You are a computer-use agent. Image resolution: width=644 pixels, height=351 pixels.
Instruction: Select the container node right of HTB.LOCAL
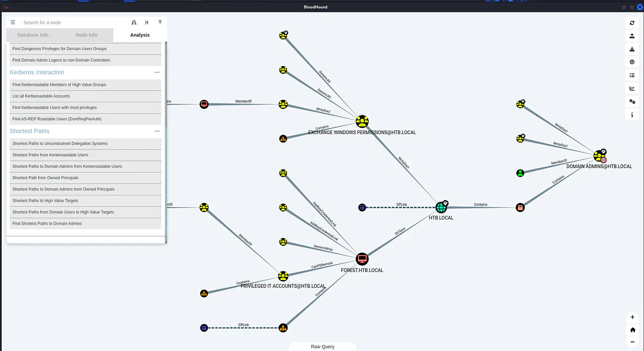point(519,207)
